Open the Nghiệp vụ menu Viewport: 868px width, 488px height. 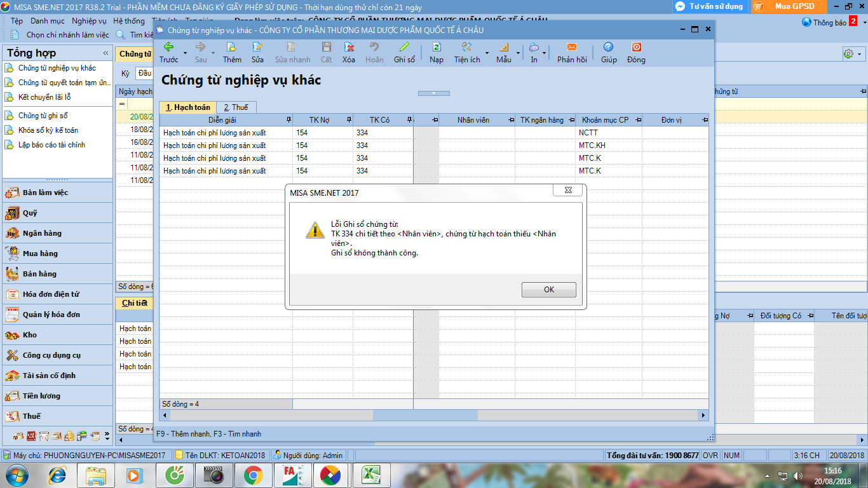(x=89, y=21)
